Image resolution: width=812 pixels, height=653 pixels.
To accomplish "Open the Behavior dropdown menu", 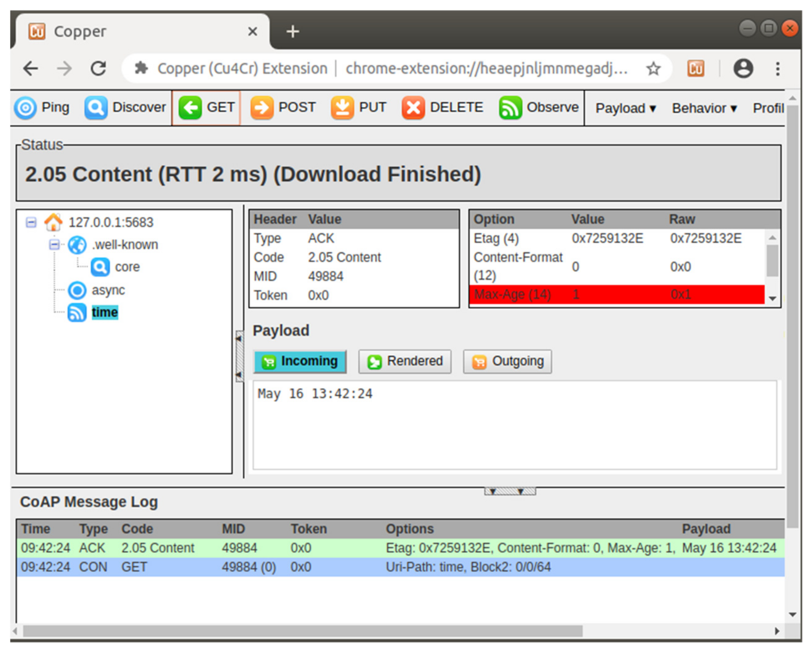I will click(704, 108).
